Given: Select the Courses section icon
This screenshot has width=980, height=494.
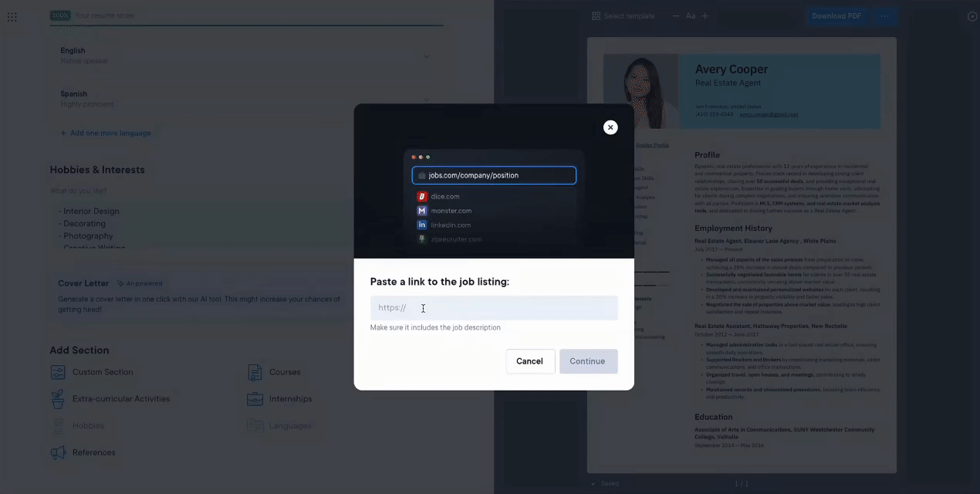Looking at the screenshot, I should 255,371.
